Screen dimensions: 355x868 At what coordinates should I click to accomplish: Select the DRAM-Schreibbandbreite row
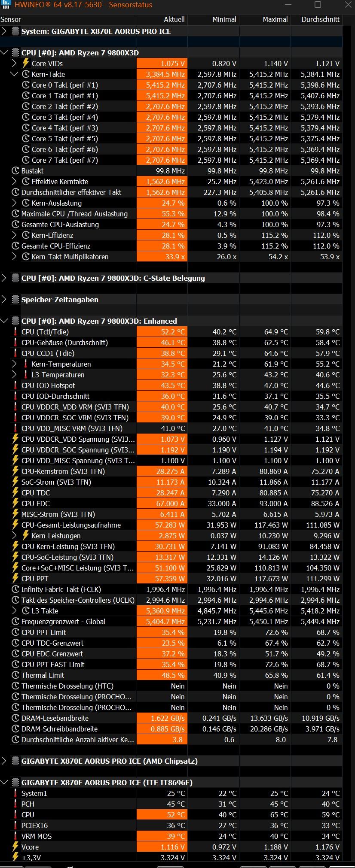(171, 728)
